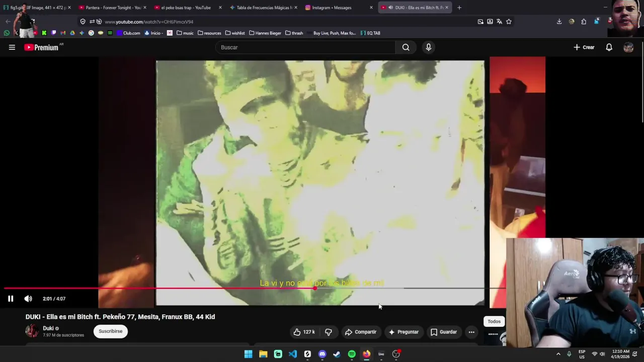
Task: Open the browser downloads arrow
Action: click(x=559, y=22)
